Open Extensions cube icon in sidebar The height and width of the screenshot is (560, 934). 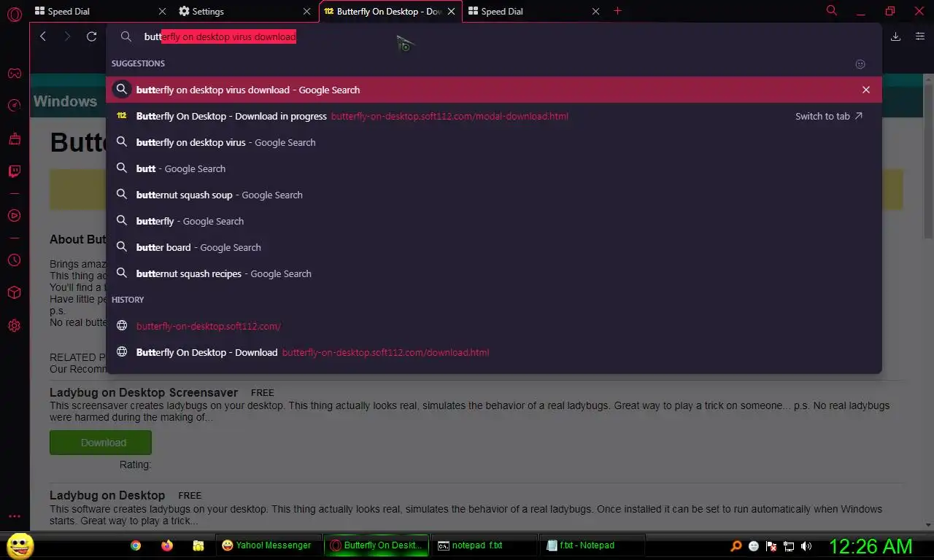click(x=14, y=292)
